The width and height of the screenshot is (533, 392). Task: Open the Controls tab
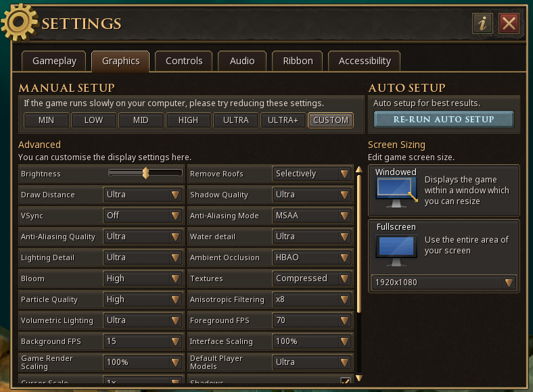(184, 61)
